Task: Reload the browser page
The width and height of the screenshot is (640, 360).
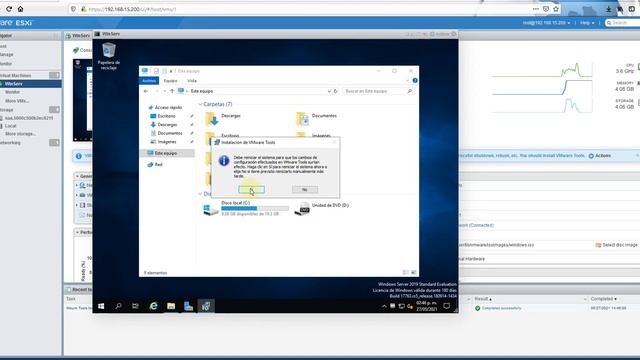Action: tap(9, 9)
